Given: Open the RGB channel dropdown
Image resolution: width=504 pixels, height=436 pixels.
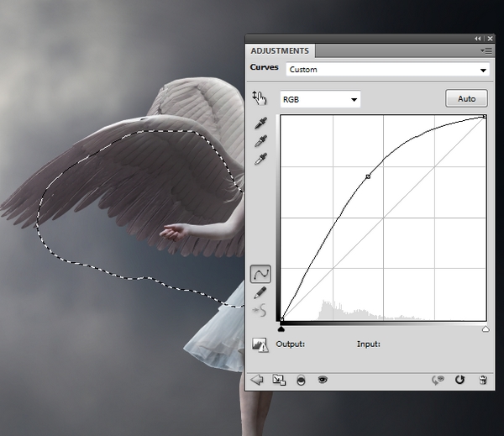Looking at the screenshot, I should [x=320, y=99].
